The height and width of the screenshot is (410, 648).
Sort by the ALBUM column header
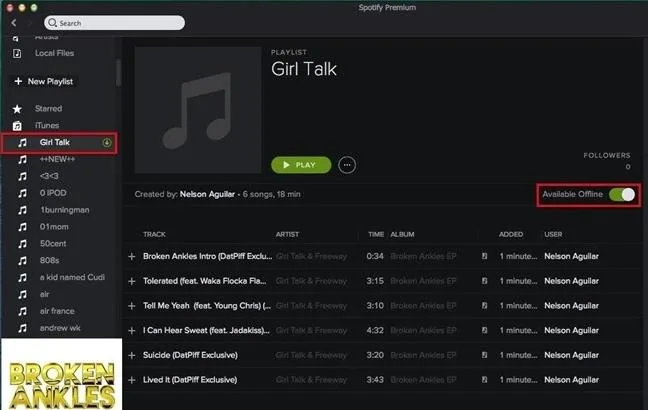402,234
